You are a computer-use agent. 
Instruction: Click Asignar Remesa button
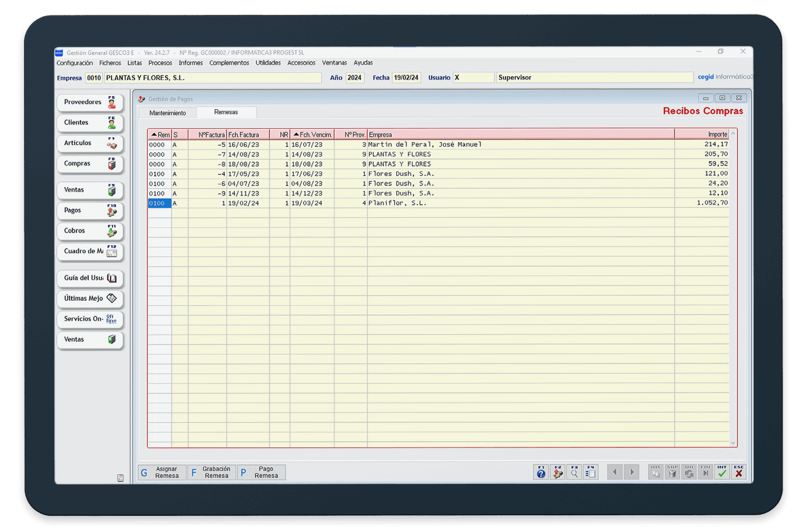(162, 473)
